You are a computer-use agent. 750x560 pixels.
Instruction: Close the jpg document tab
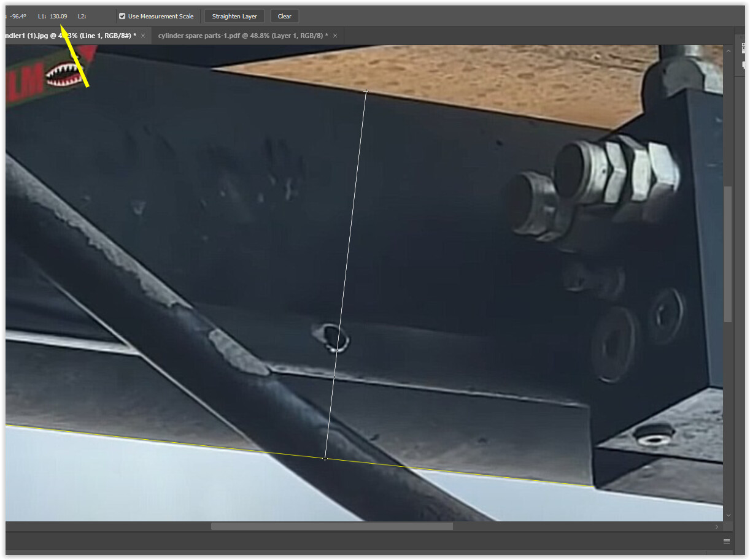(x=143, y=36)
